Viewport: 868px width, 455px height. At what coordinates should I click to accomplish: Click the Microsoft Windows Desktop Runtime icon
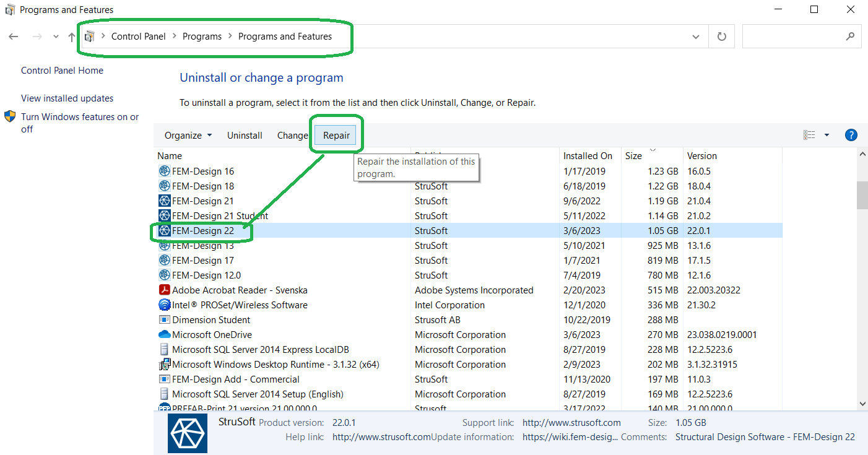164,365
